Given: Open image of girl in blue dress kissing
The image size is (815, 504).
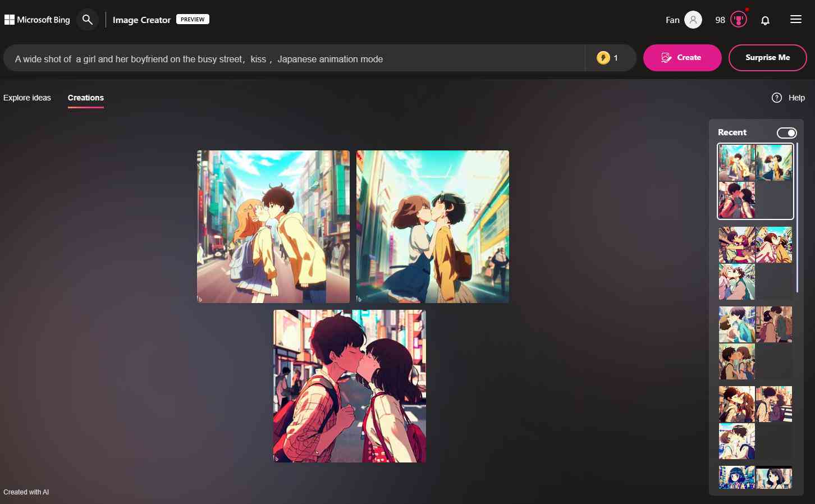Looking at the screenshot, I should [433, 227].
